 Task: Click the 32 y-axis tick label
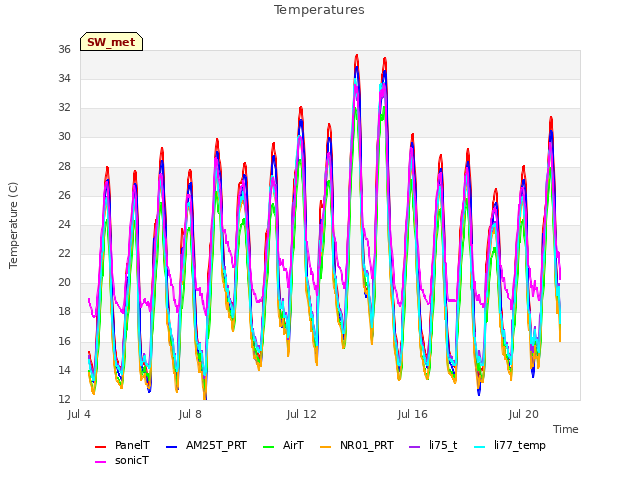pos(64,107)
